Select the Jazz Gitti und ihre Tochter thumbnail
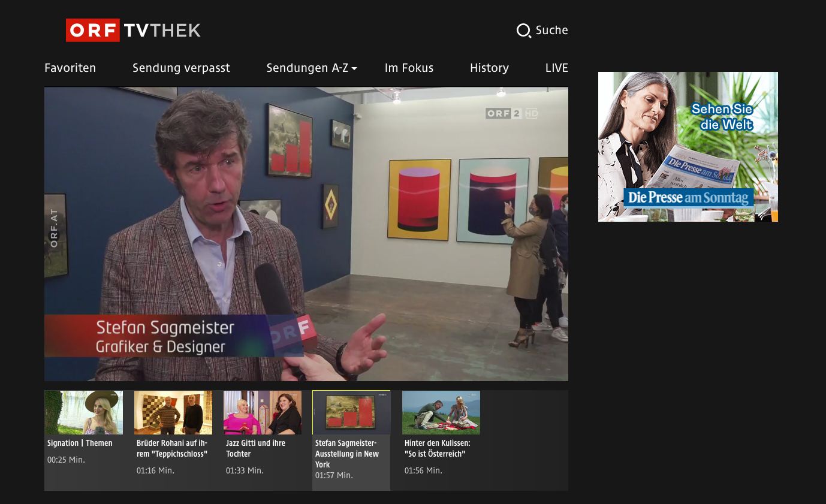Screen dimensions: 826x504 (262, 412)
